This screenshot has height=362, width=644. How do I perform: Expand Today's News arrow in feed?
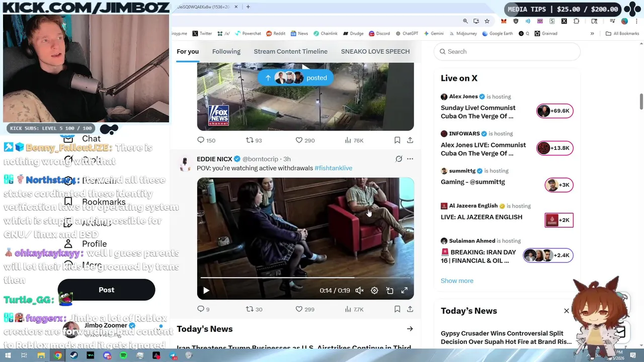410,329
